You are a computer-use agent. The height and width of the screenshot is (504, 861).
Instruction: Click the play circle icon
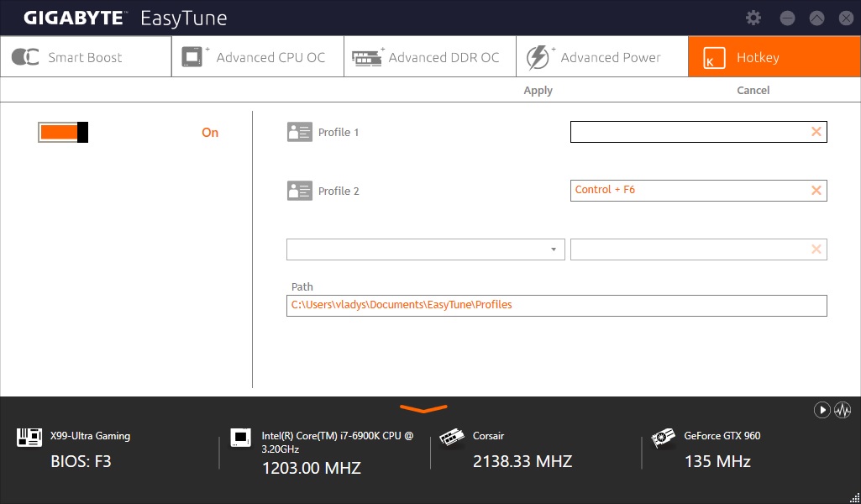coord(822,410)
